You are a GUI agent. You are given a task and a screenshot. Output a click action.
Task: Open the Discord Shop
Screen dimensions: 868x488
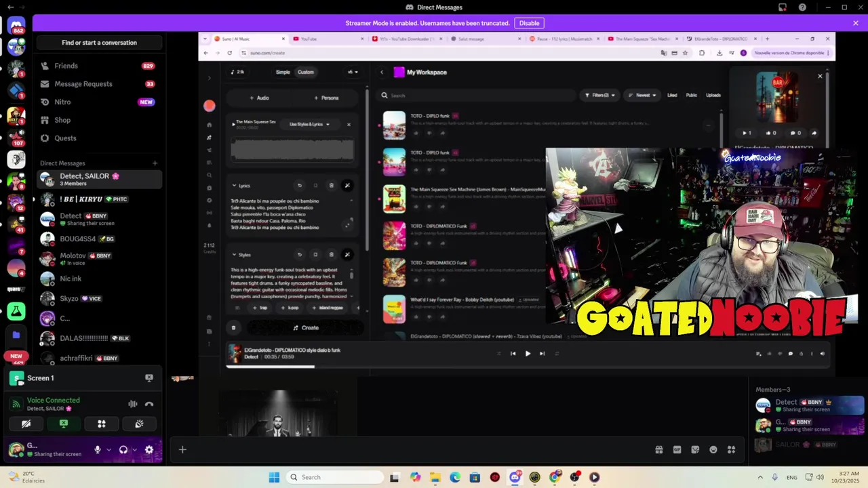tap(99, 120)
